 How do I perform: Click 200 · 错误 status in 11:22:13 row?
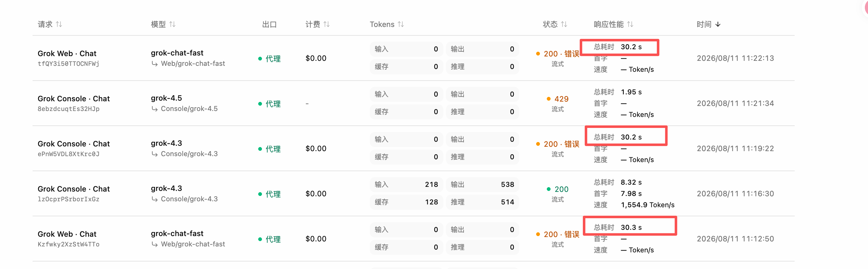click(x=561, y=54)
